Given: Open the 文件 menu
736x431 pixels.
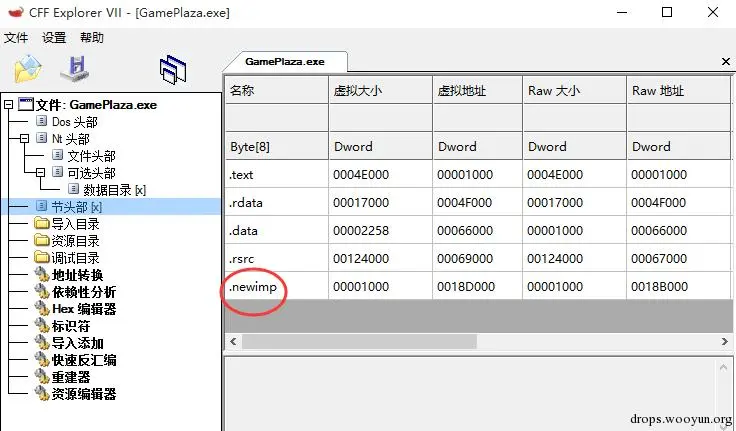Looking at the screenshot, I should (x=16, y=38).
